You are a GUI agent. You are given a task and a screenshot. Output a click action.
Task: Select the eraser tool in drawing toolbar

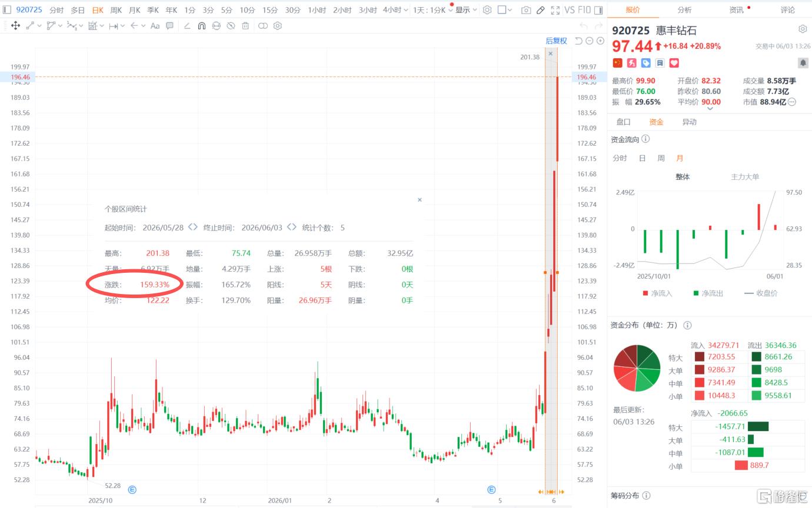click(187, 26)
